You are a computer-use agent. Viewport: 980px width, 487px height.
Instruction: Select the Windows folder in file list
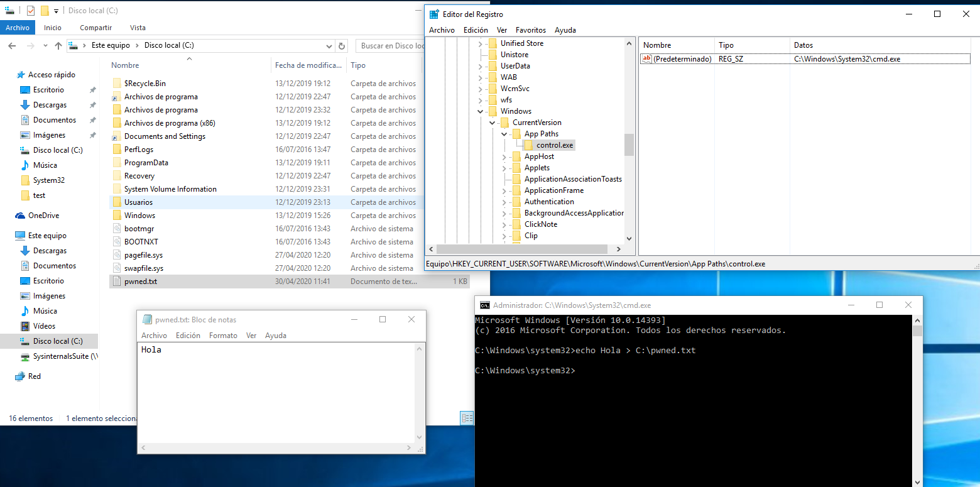pyautogui.click(x=139, y=216)
